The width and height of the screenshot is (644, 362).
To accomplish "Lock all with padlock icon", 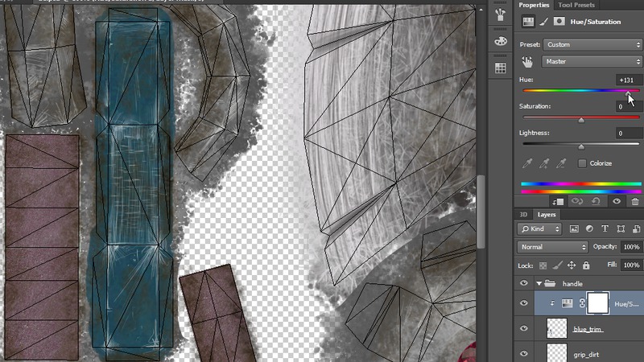I will coord(586,265).
